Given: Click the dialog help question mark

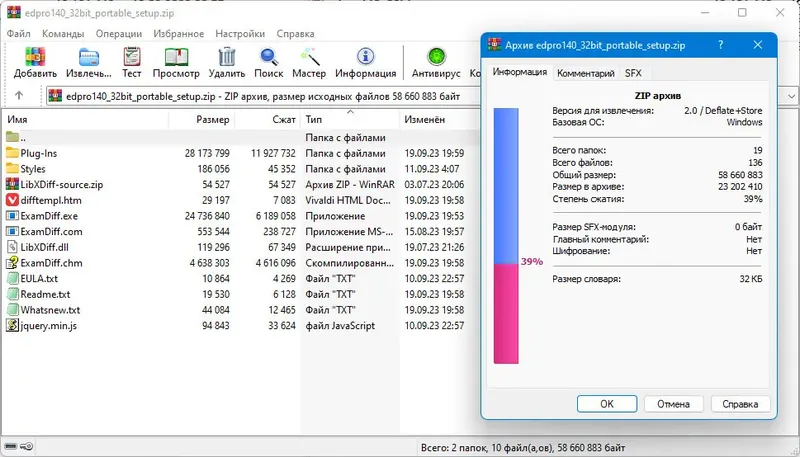Looking at the screenshot, I should [x=720, y=45].
